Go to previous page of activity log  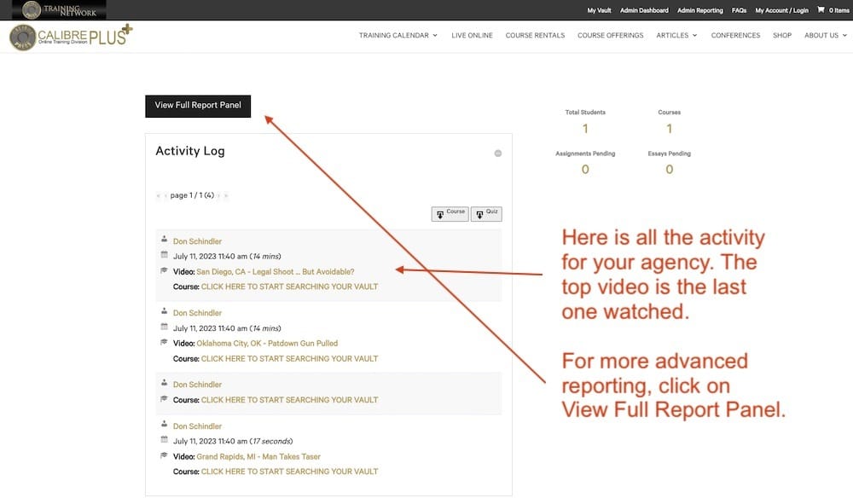pos(165,195)
